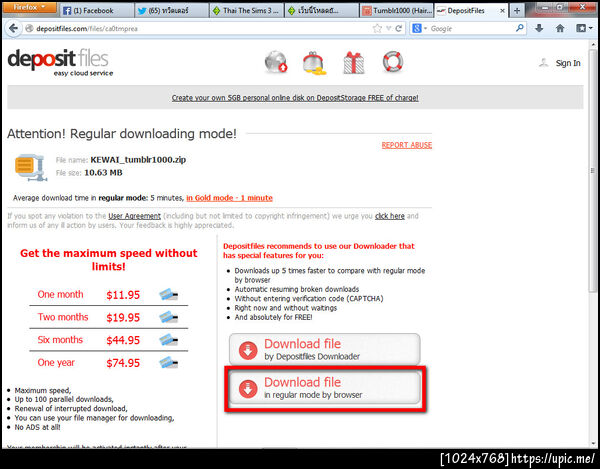Viewport: 600px width, 469px height.
Task: Click the lifebuoy help icon
Action: coord(393,62)
